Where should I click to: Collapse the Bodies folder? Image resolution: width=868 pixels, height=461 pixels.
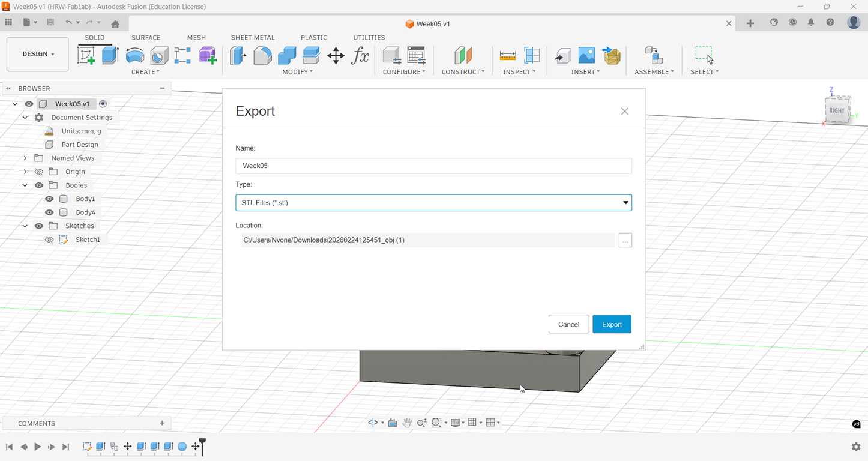point(25,185)
